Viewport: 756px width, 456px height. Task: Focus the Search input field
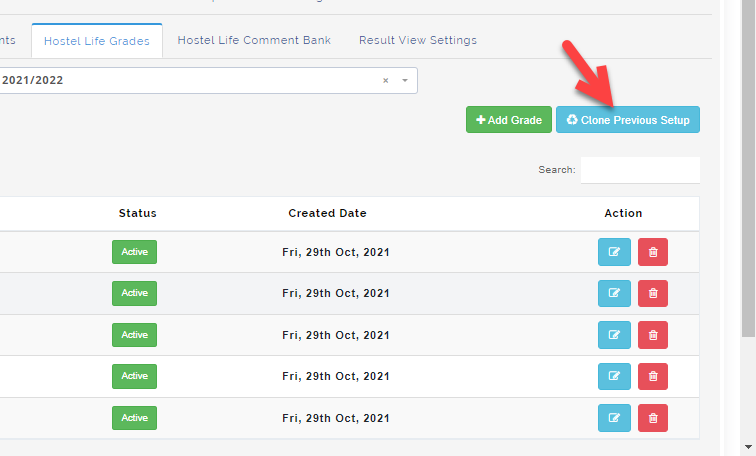tap(640, 170)
